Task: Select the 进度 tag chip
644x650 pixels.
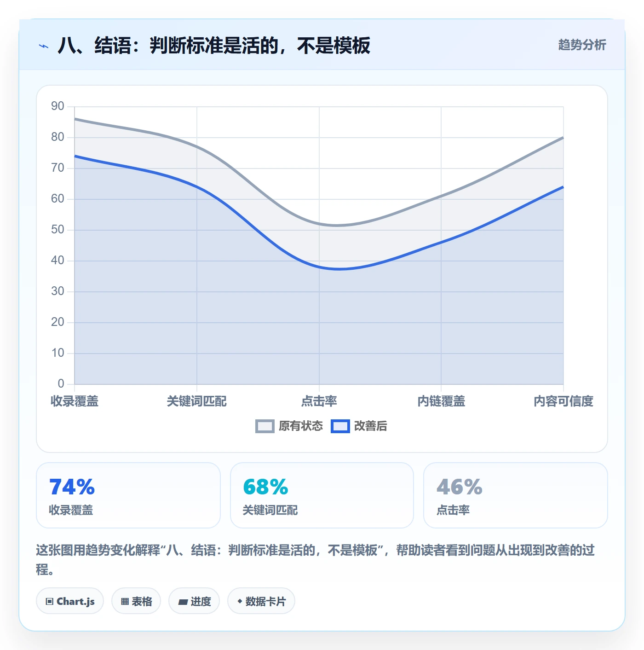Action: tap(194, 601)
